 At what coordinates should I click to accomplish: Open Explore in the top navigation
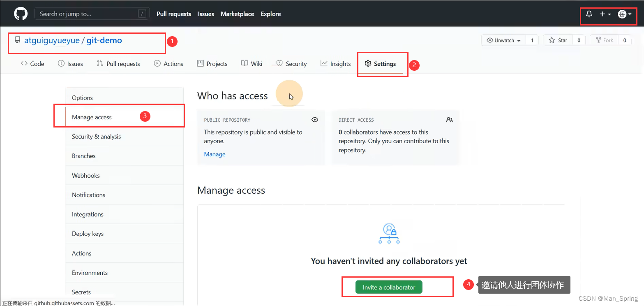point(271,14)
